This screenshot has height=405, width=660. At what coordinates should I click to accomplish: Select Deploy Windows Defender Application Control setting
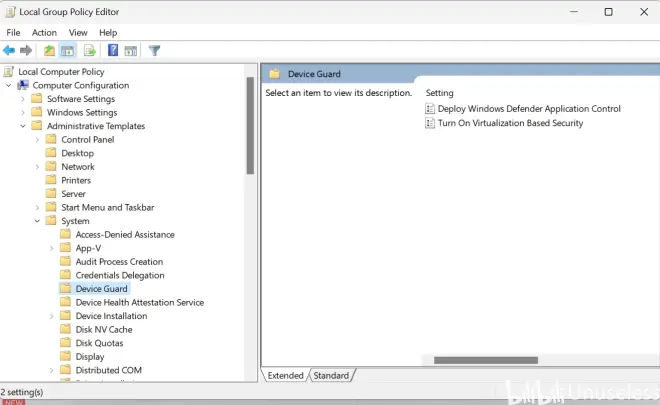529,109
